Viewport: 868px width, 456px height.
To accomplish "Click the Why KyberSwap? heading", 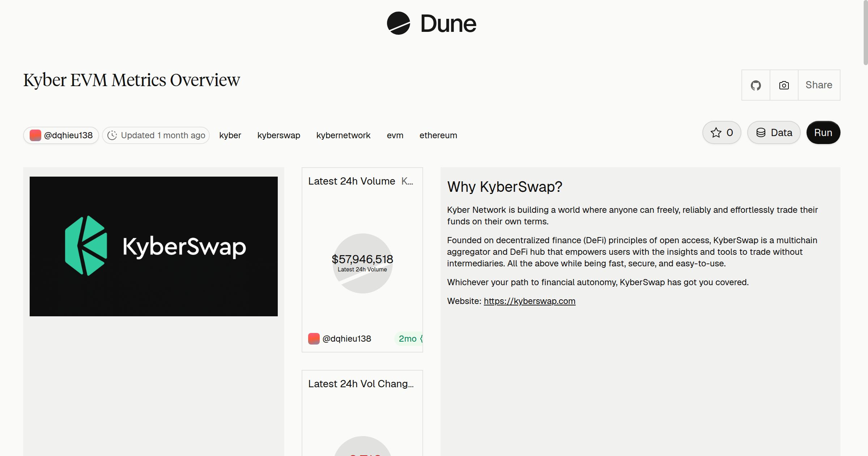I will tap(505, 187).
